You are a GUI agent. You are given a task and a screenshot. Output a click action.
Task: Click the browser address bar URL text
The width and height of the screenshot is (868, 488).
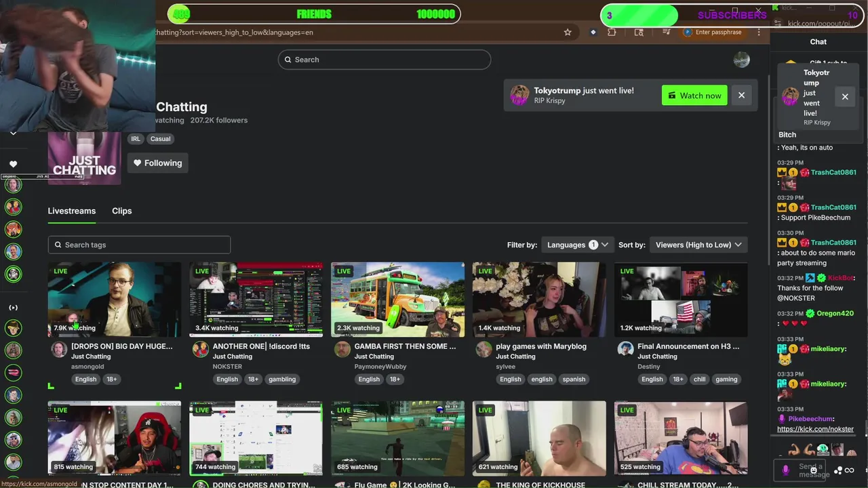point(234,32)
